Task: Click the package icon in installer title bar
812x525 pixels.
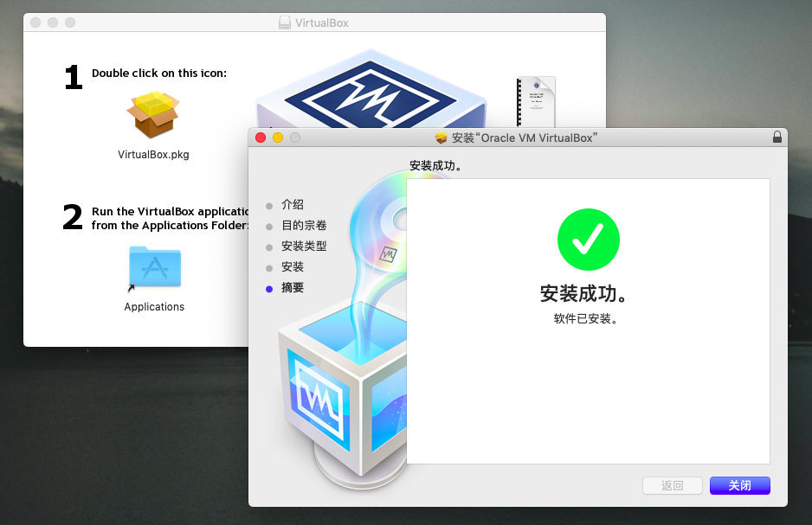Action: pyautogui.click(x=441, y=138)
